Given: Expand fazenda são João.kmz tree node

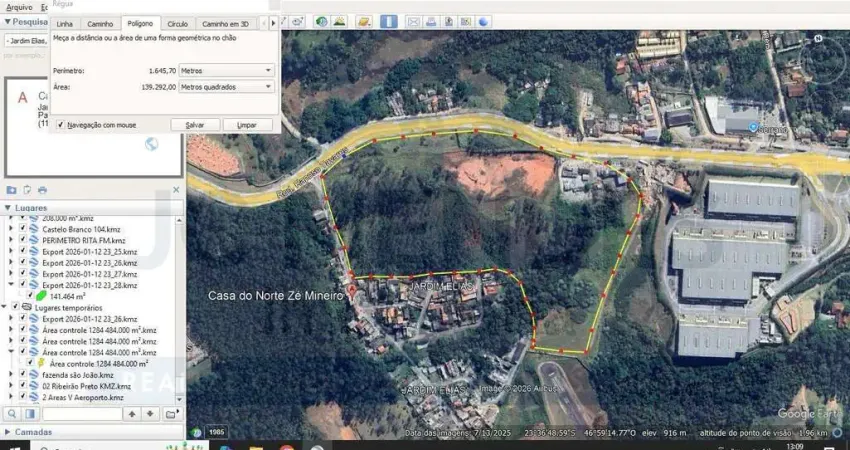Looking at the screenshot, I should pos(11,375).
